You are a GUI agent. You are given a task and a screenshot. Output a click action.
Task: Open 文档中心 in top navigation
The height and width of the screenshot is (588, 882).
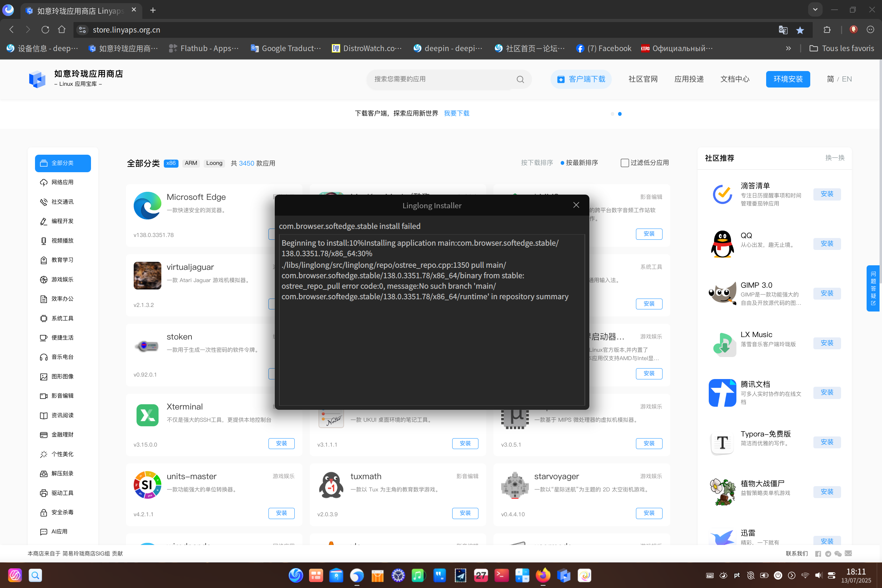(x=735, y=79)
